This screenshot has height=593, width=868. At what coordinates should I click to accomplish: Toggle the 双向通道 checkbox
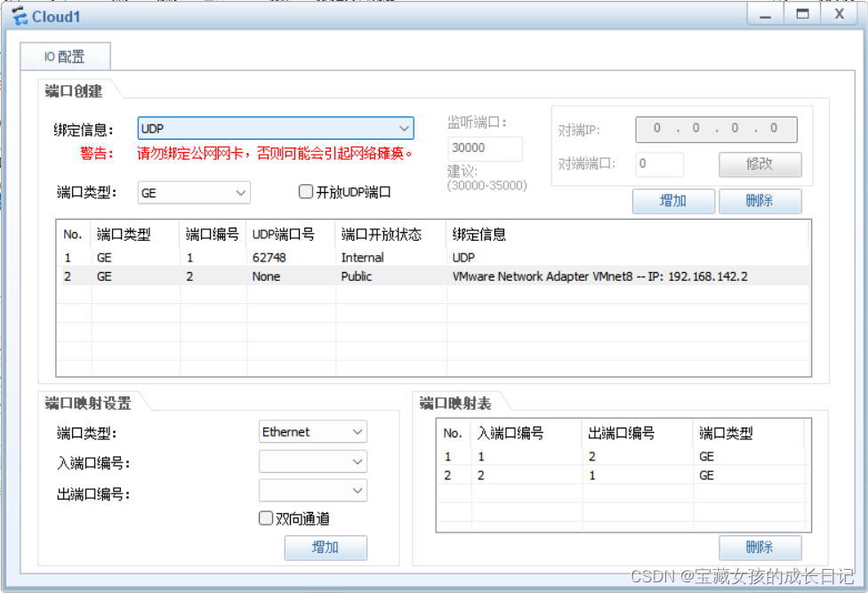(x=266, y=518)
